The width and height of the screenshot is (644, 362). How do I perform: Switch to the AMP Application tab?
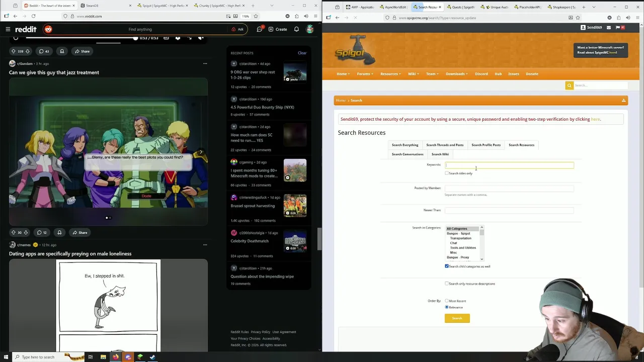coord(360,7)
